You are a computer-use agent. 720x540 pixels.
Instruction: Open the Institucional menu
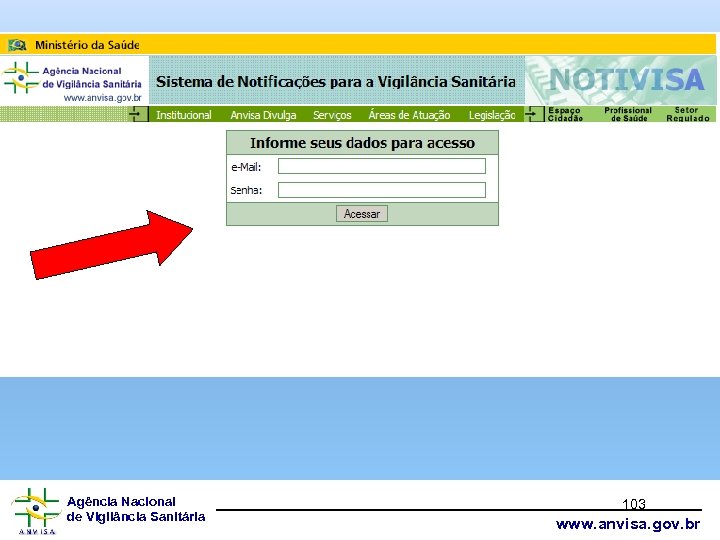[184, 115]
